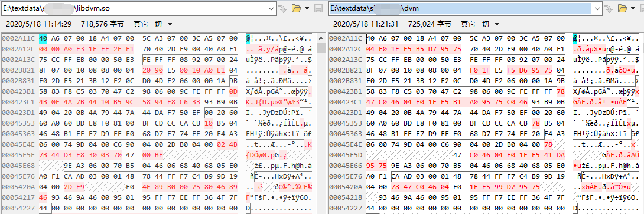Open the arrow menu beside the left folder icon
Image resolution: width=644 pixels, height=214 pixels.
(307, 8)
